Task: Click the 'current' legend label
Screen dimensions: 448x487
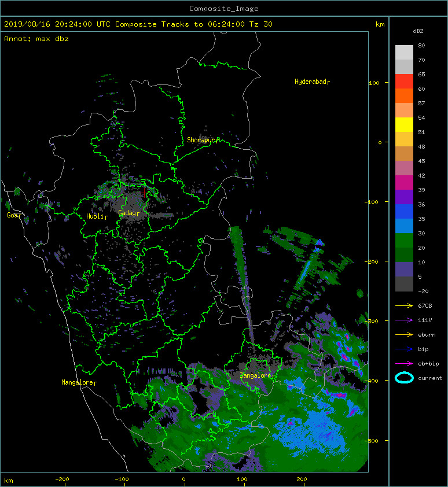Action: [x=430, y=378]
